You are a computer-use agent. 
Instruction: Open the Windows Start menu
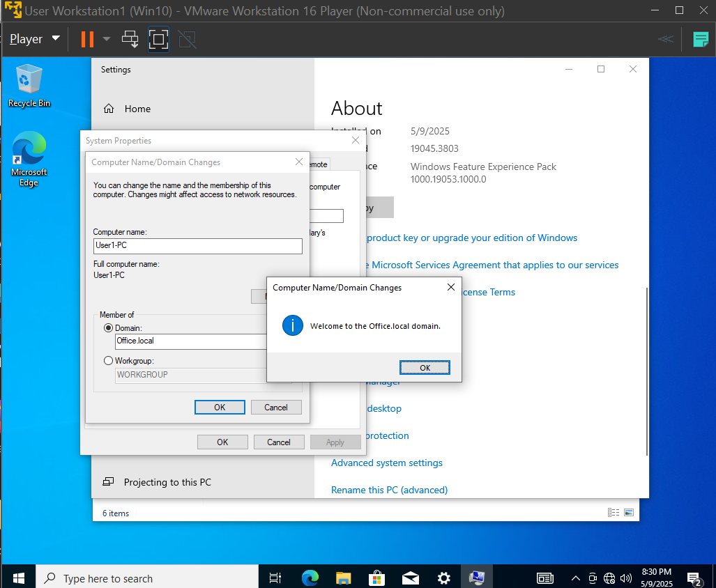point(18,578)
